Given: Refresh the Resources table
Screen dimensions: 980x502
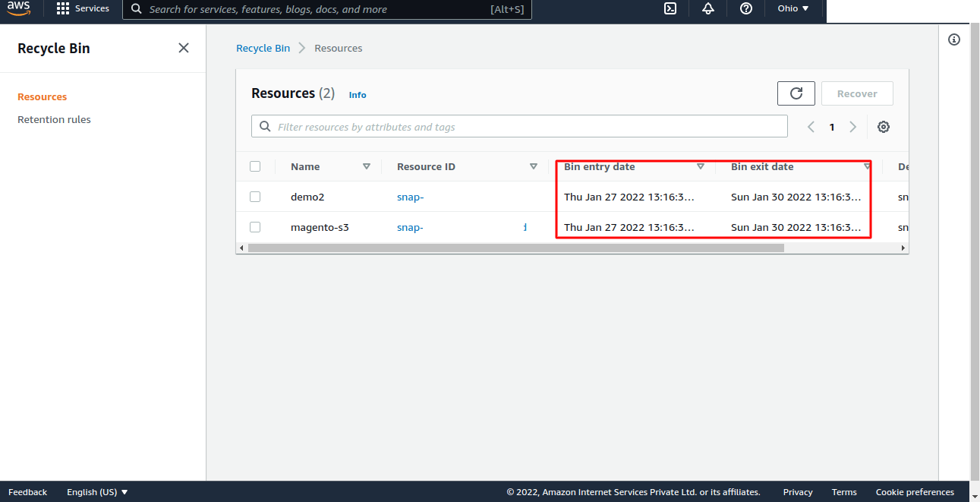Looking at the screenshot, I should (x=796, y=93).
